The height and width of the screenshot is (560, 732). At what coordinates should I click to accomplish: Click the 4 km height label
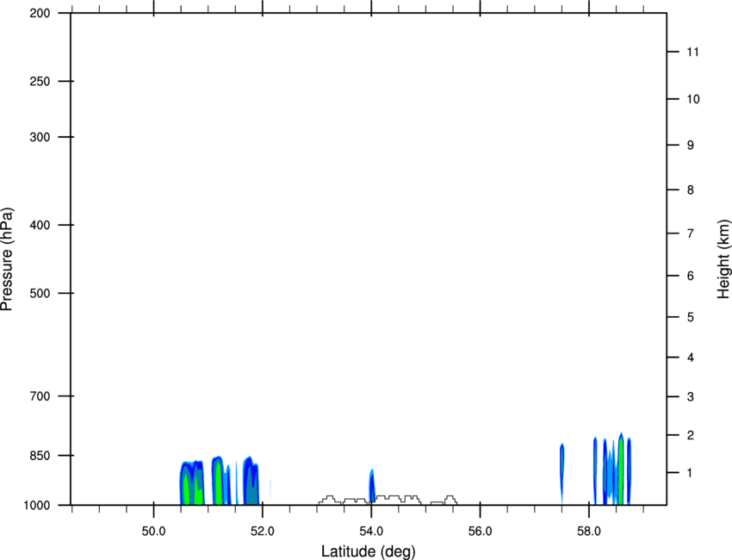pos(691,358)
